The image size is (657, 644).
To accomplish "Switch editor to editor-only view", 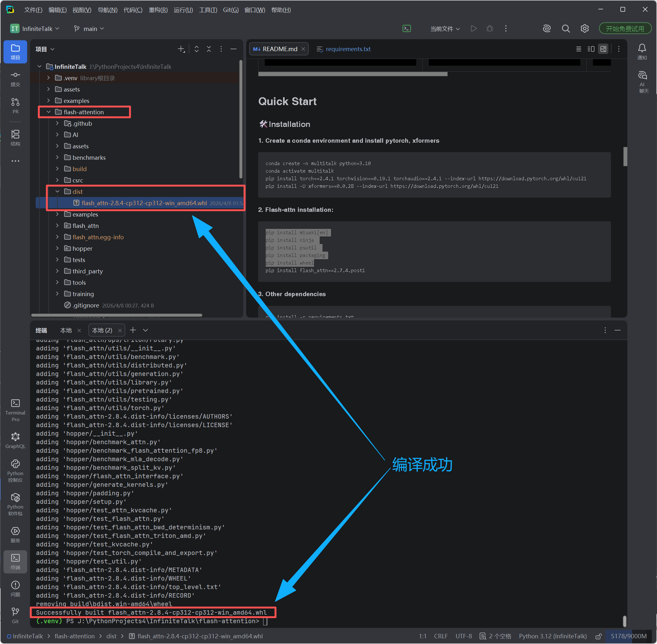I will click(x=578, y=49).
